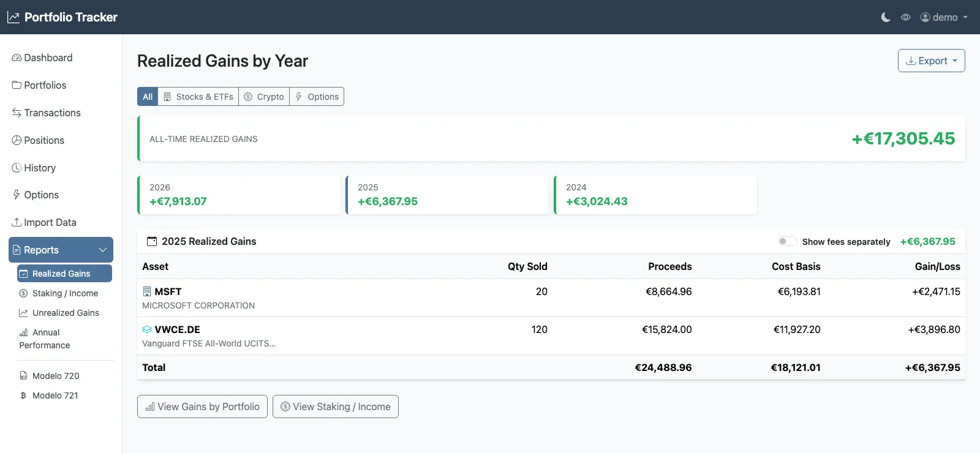Click the Options lightning icon in sidebar
This screenshot has width=980, height=453.
coord(17,195)
